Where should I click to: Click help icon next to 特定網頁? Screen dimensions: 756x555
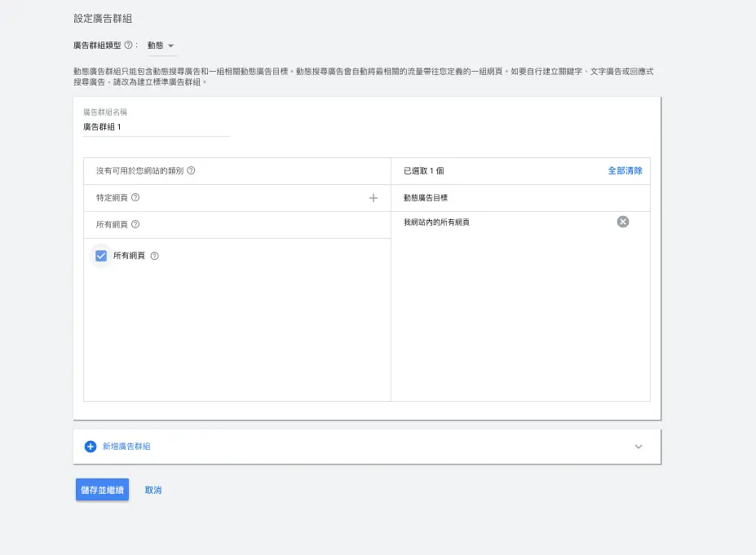(135, 197)
